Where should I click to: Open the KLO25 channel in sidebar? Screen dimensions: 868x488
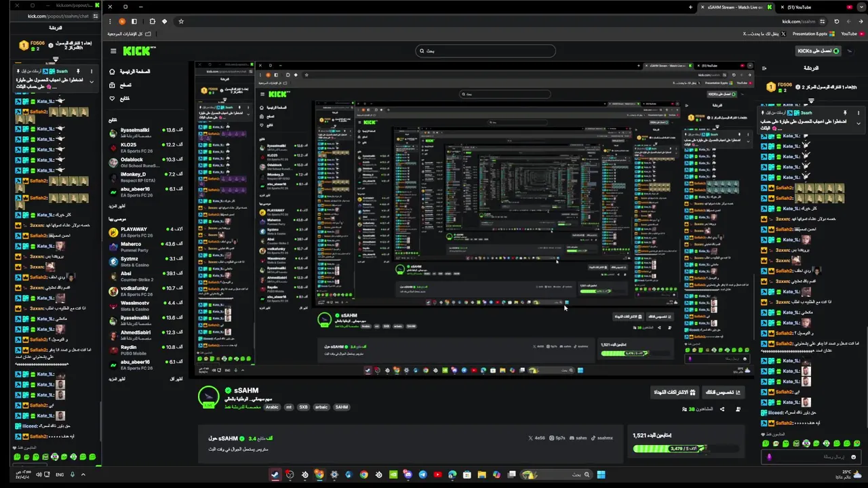coord(146,147)
